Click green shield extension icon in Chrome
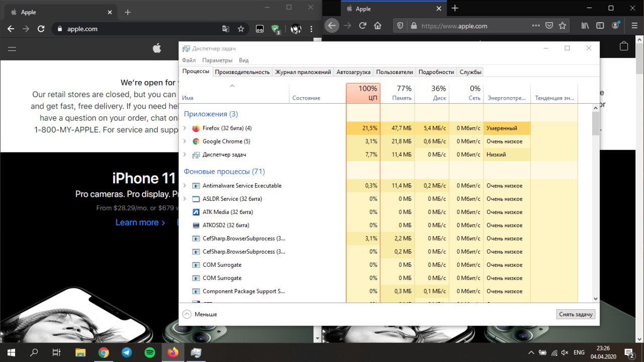 (x=275, y=29)
